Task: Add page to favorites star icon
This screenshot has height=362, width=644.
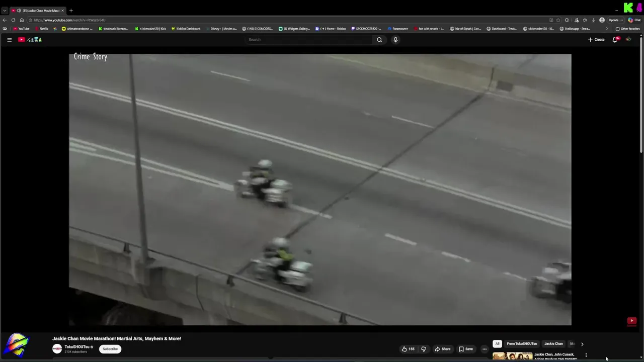Action: tap(558, 20)
